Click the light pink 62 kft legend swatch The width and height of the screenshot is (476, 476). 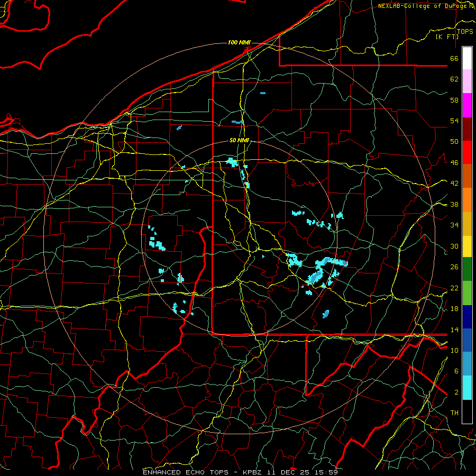[467, 81]
